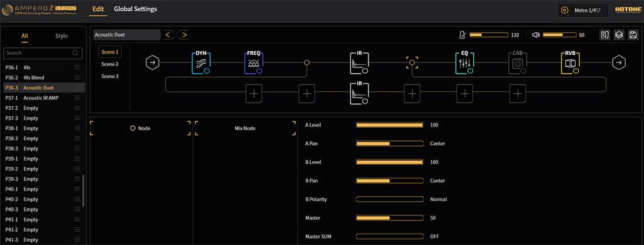Screen dimensions: 644x245
Task: Go to next patch arrow
Action: [184, 35]
